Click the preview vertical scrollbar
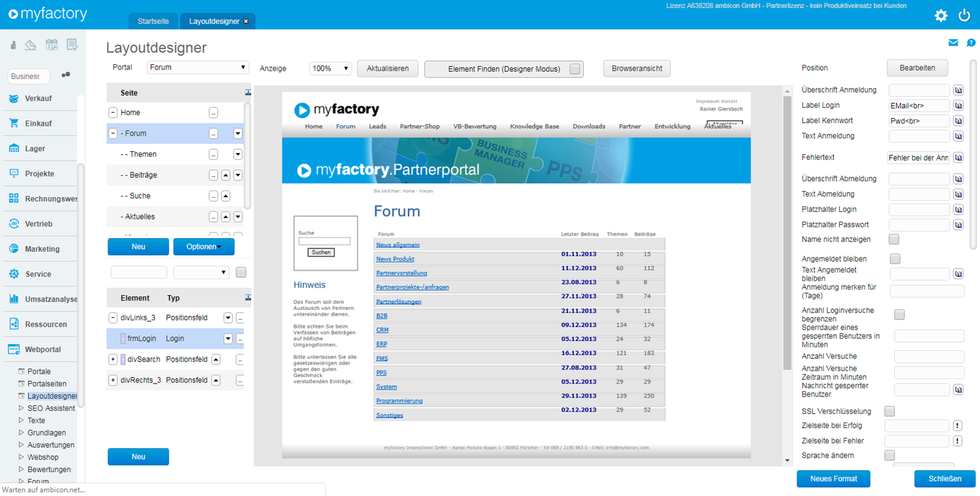 point(787,233)
